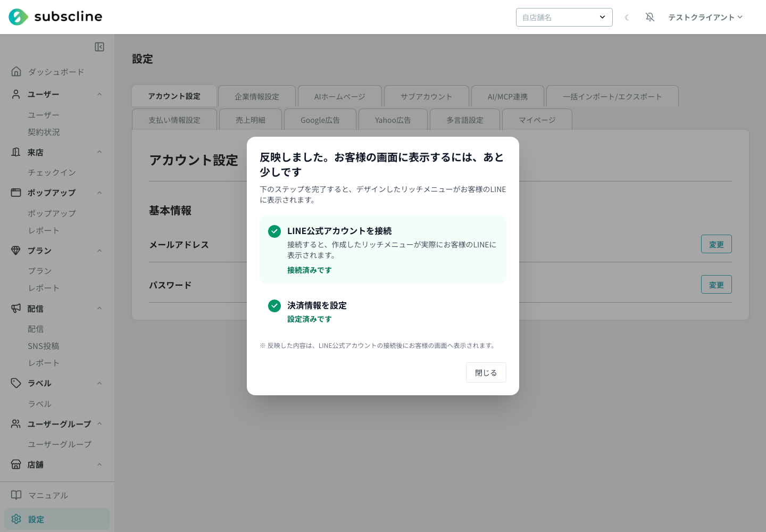Open the テストクライアント account menu
This screenshot has height=532, width=766.
(705, 18)
